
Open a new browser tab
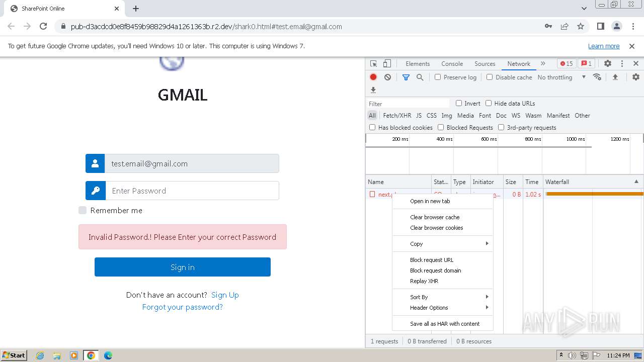[x=136, y=9]
